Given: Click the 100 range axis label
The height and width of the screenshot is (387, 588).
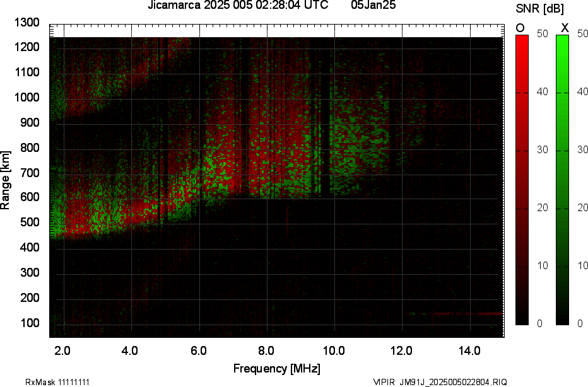Looking at the screenshot, I should (x=30, y=323).
